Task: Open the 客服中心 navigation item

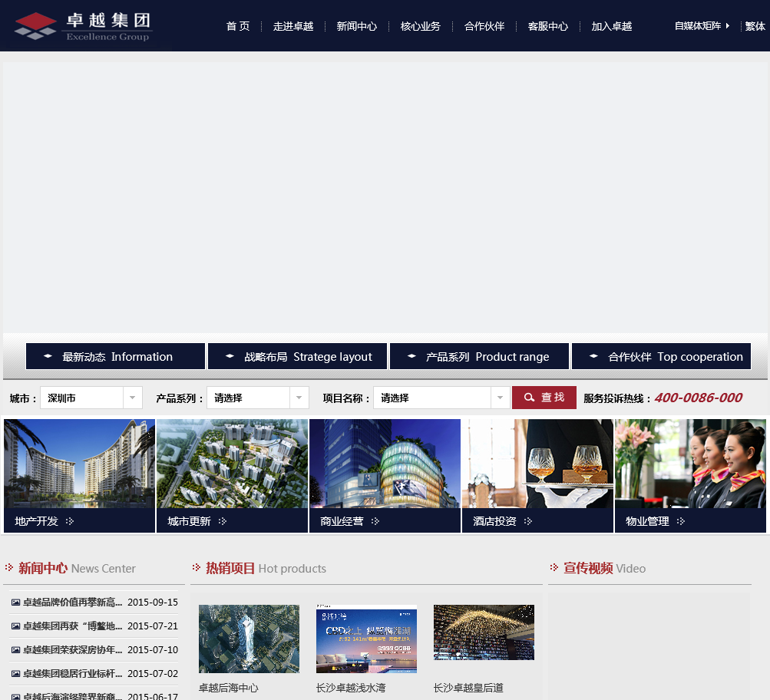Action: (x=548, y=27)
